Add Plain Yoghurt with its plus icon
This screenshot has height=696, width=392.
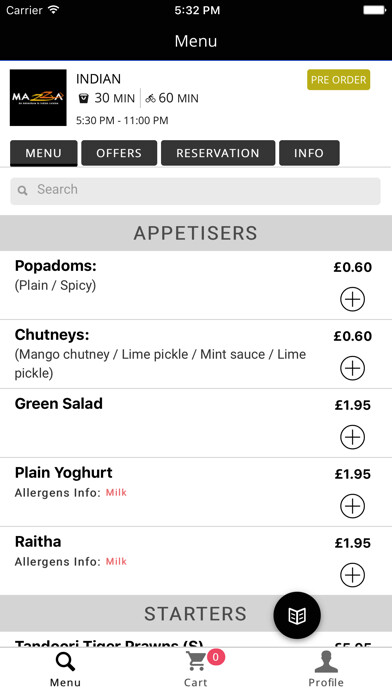[352, 506]
